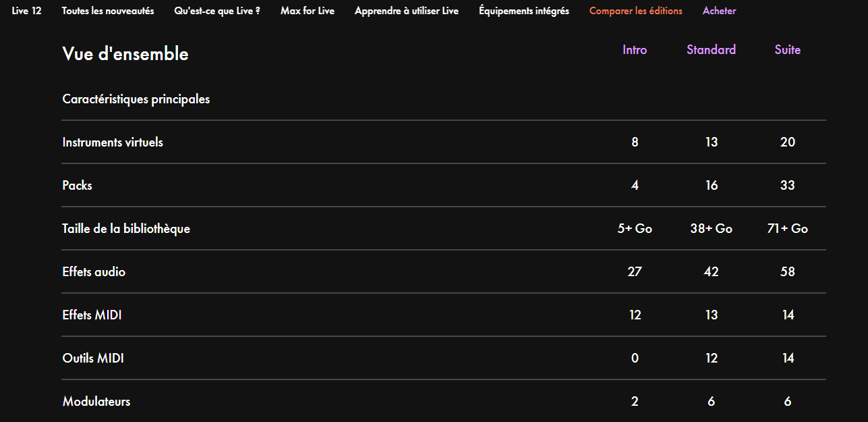Select the Standard edition column header
Screen dimensions: 868x422
712,50
